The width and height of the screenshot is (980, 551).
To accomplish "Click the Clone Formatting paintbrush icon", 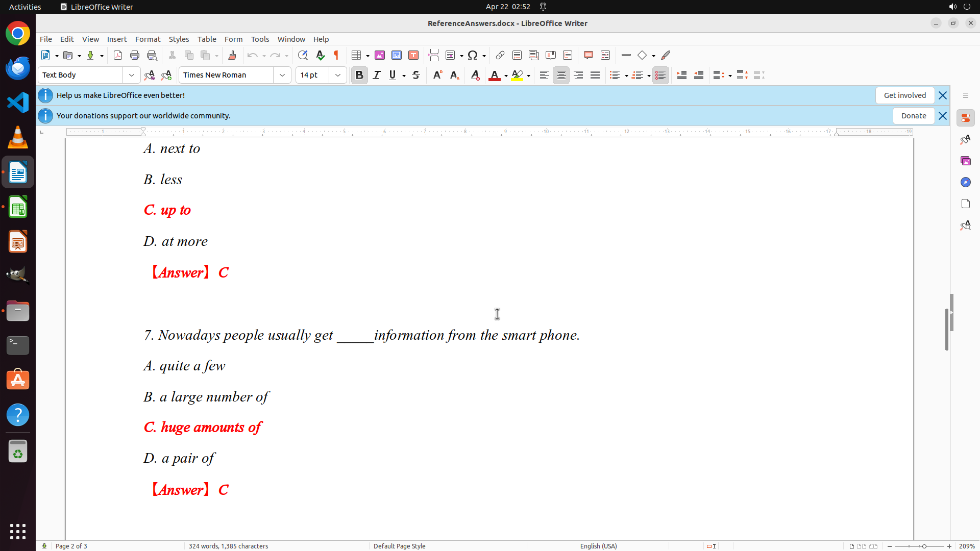I will 232,55.
